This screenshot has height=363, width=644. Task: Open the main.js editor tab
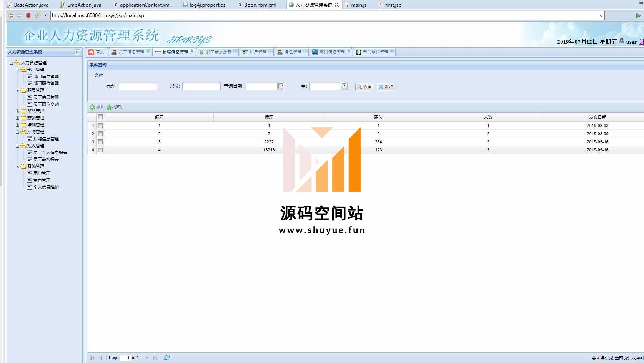point(356,5)
